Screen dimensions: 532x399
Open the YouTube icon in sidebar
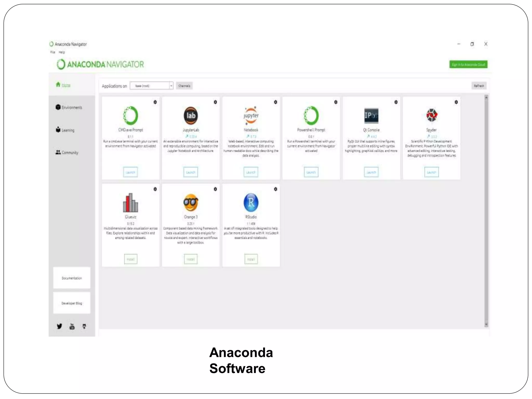pyautogui.click(x=72, y=326)
